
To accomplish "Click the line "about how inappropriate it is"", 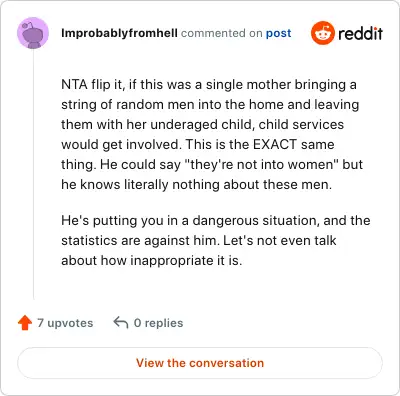I will pyautogui.click(x=152, y=260).
